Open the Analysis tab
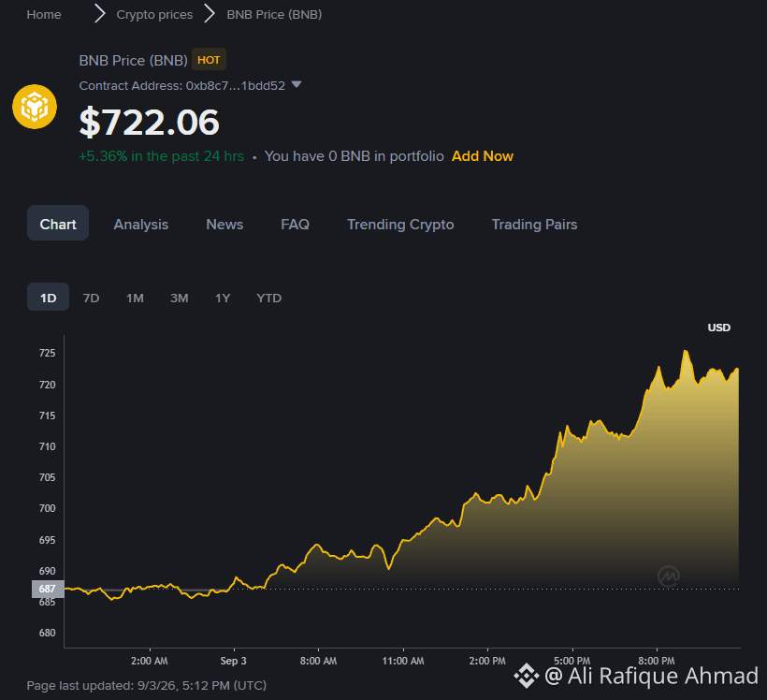Viewport: 767px width, 700px height. (x=141, y=225)
